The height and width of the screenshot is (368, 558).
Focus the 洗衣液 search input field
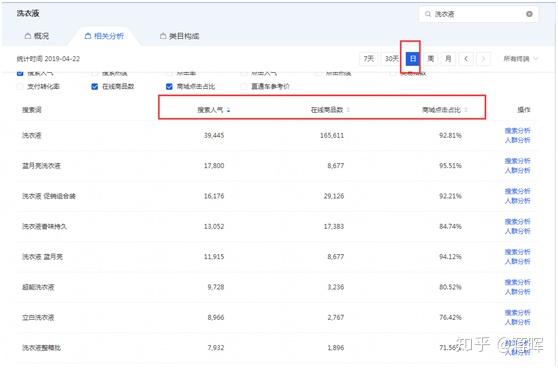[478, 14]
